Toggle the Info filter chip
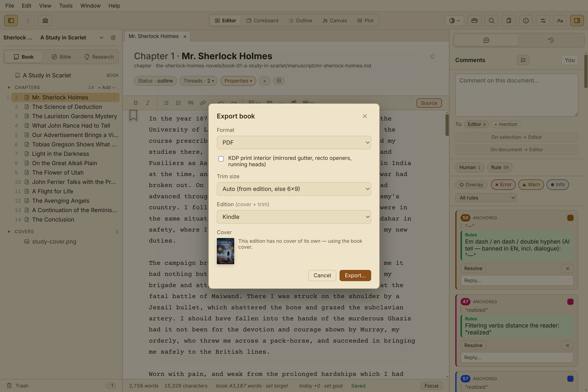Screen dimensions: 588x392 click(x=558, y=185)
